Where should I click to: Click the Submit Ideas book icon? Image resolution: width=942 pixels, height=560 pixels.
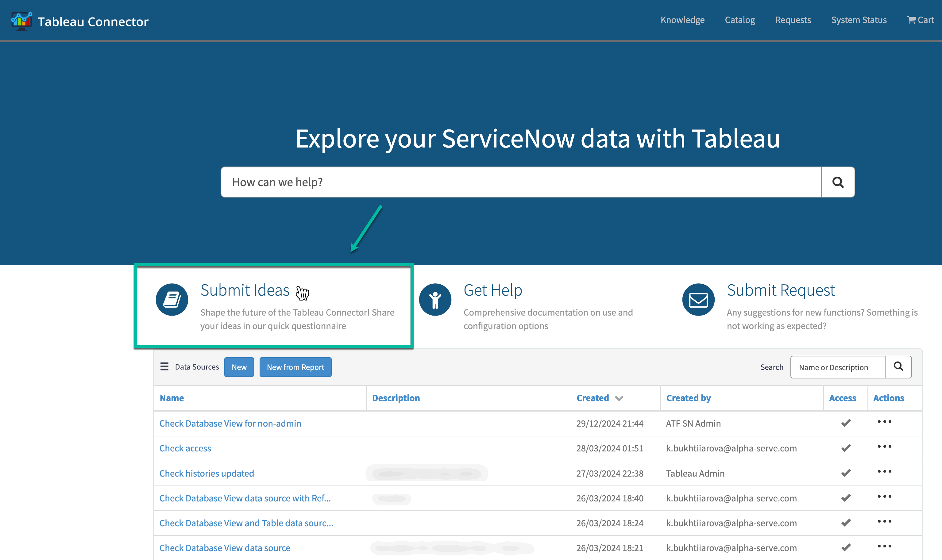click(x=172, y=299)
